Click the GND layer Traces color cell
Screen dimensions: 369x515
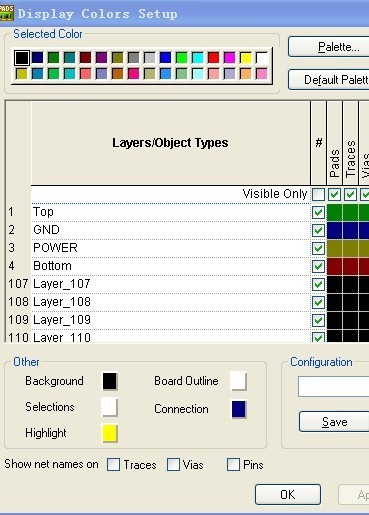[x=350, y=230]
